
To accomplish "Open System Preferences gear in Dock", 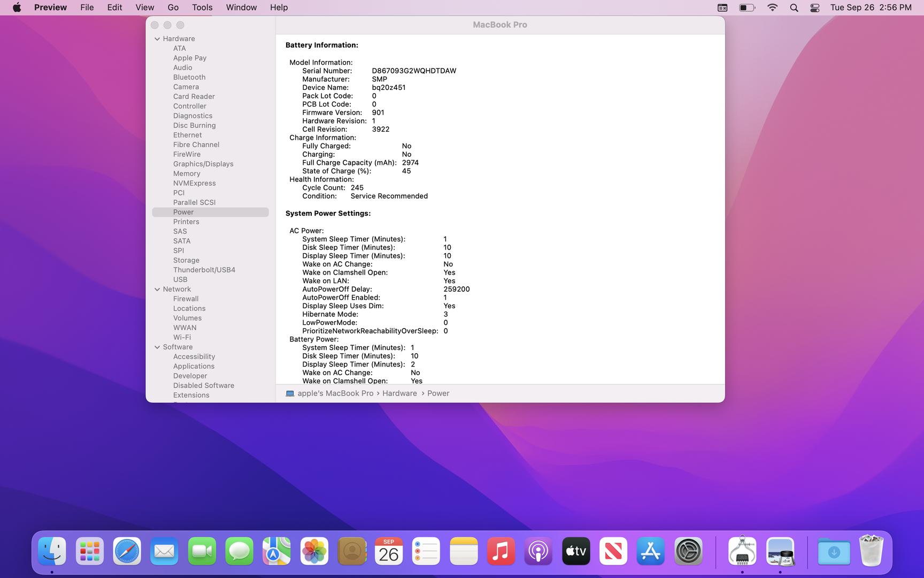I will coord(688,551).
